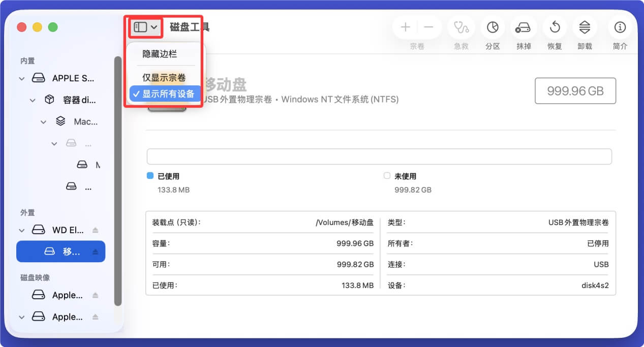
Task: Click the add volume plus icon under 宗卷
Action: pyautogui.click(x=406, y=27)
